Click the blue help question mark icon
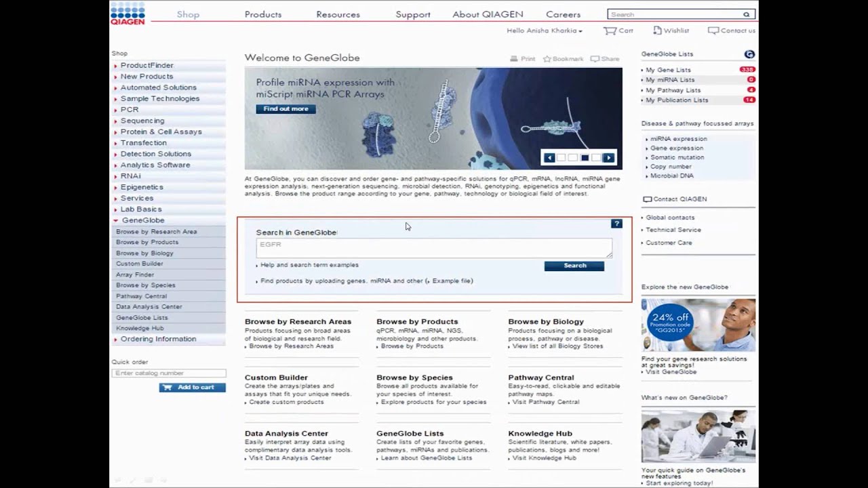 [x=616, y=224]
